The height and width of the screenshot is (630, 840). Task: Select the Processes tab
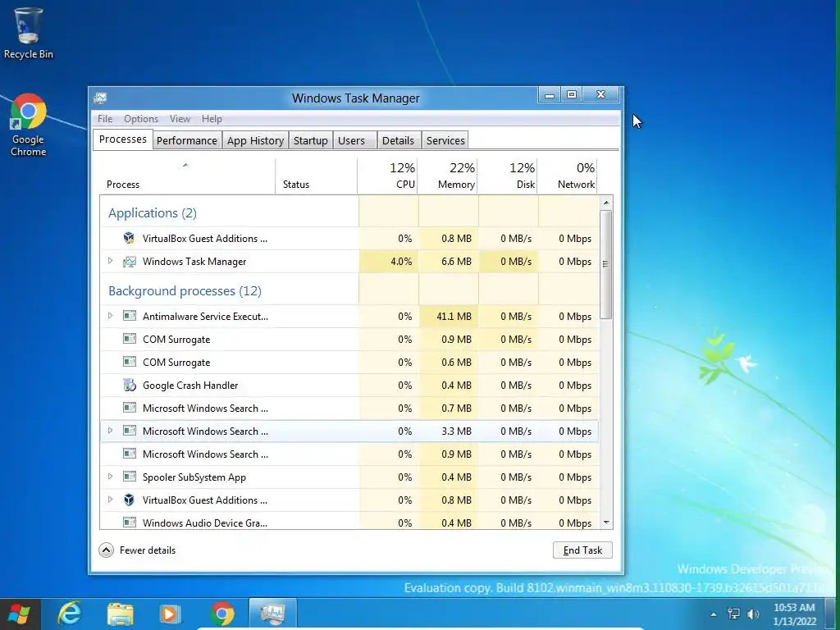pos(123,139)
